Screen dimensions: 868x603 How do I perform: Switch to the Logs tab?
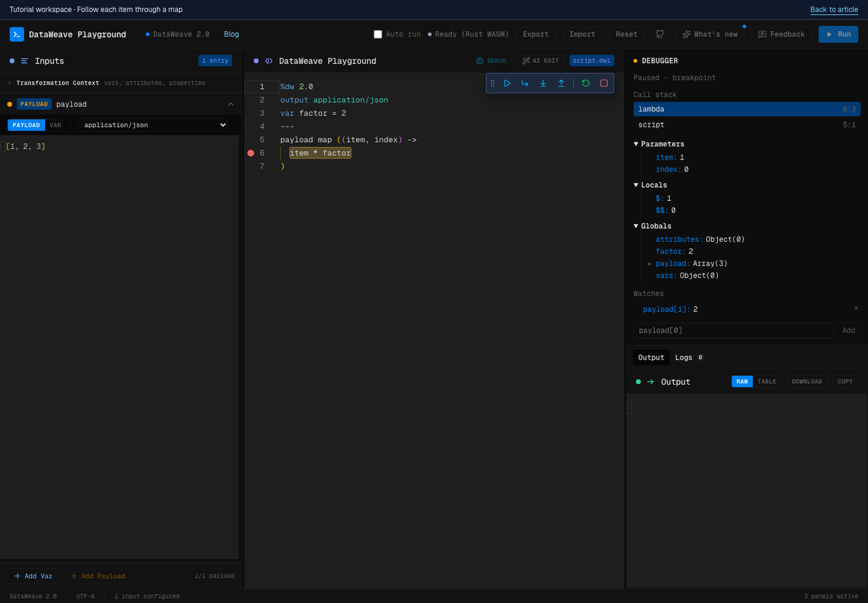[x=689, y=357]
